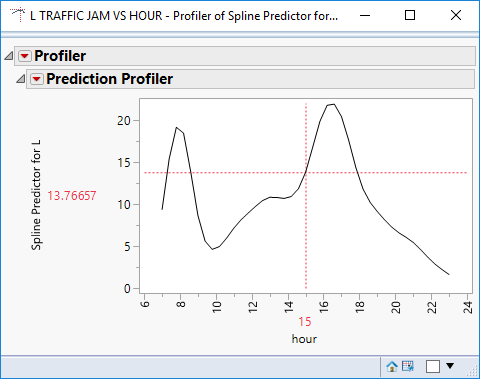Collapse the Prediction Profiler gray disclosure triangle

point(21,79)
